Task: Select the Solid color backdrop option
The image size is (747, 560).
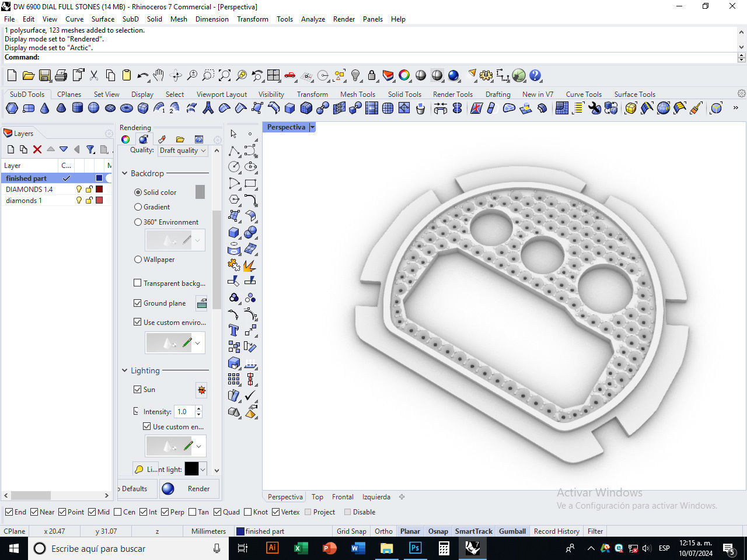Action: point(138,192)
